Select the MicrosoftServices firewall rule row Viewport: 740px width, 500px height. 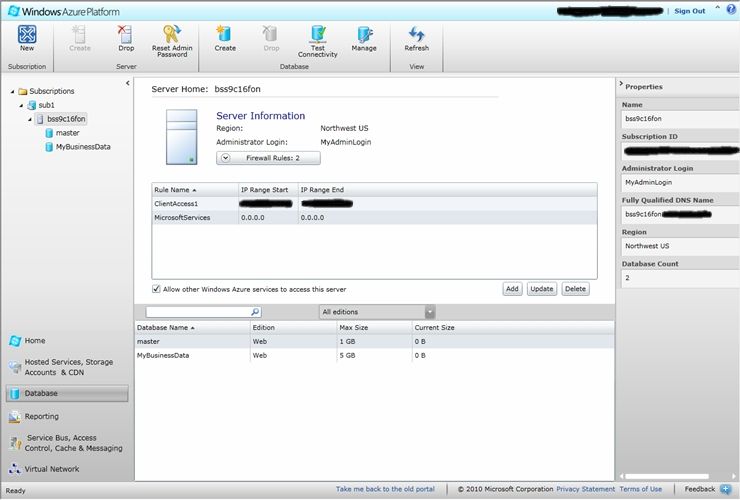point(374,218)
